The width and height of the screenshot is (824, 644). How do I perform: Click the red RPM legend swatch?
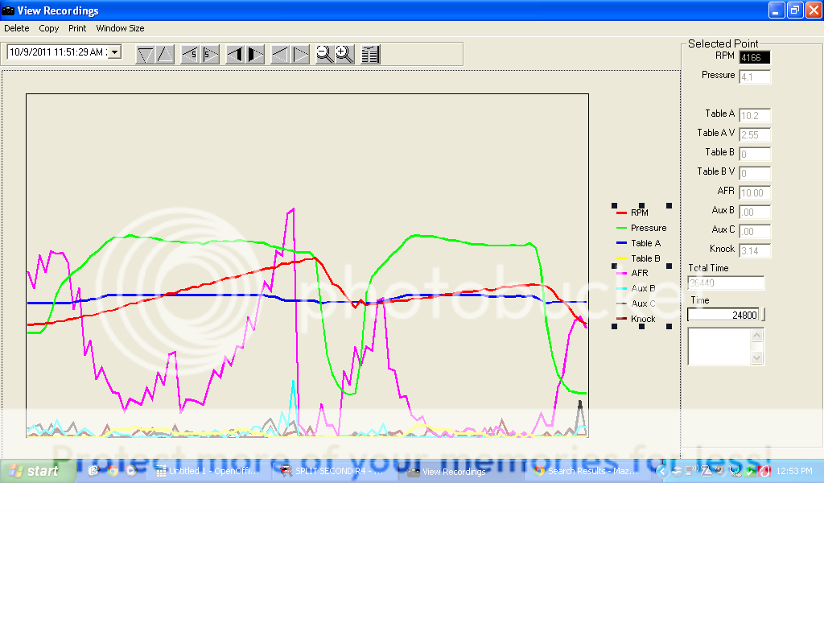click(x=621, y=213)
